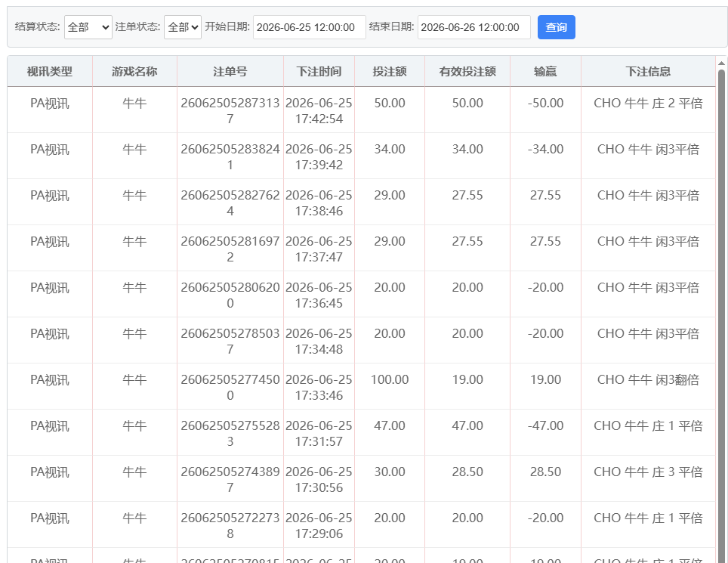Select order number 260625052785037
This screenshot has height=563, width=728.
coord(230,341)
